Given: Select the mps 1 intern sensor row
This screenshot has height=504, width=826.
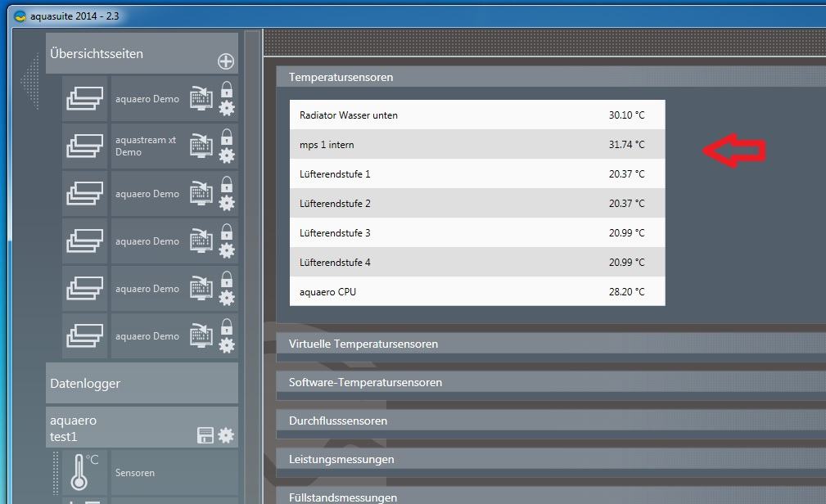Looking at the screenshot, I should tap(477, 144).
